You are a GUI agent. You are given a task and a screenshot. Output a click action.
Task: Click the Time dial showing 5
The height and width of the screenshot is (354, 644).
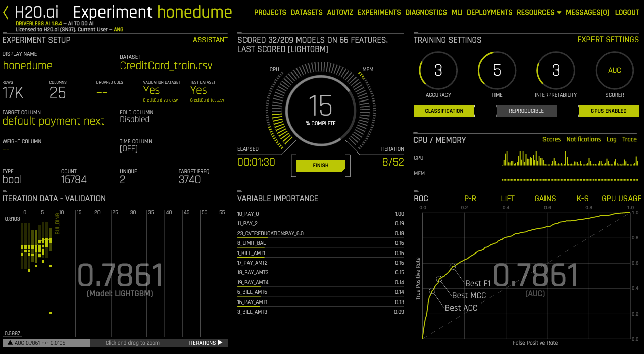[497, 70]
